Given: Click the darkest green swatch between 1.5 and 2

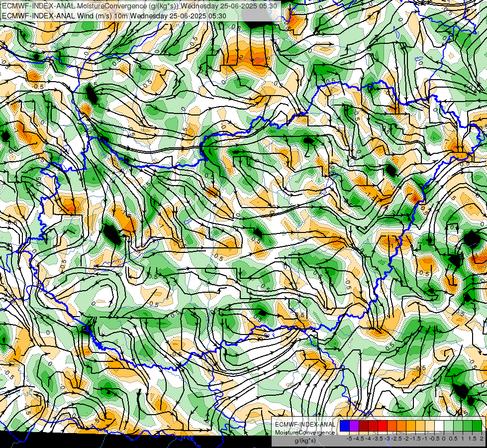Looking at the screenshot, I should (477, 426).
